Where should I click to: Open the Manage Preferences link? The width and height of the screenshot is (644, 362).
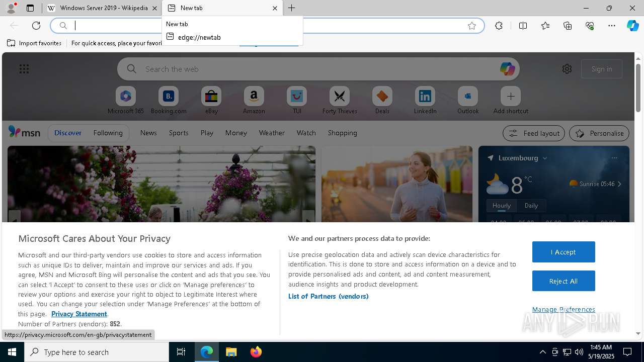click(x=563, y=309)
